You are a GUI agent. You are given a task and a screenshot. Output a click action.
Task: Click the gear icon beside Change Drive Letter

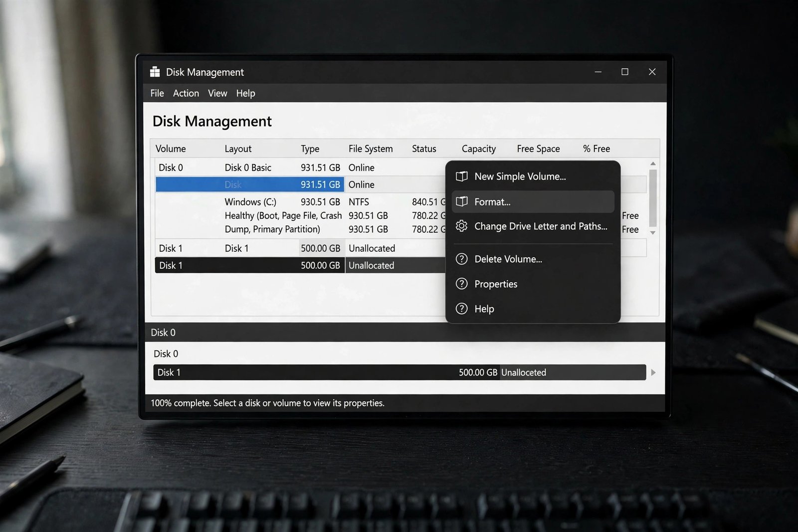(x=462, y=226)
